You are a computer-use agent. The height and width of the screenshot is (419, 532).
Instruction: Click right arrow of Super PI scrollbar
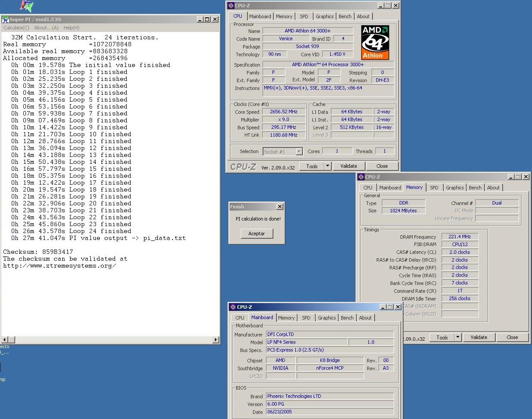[x=216, y=340]
